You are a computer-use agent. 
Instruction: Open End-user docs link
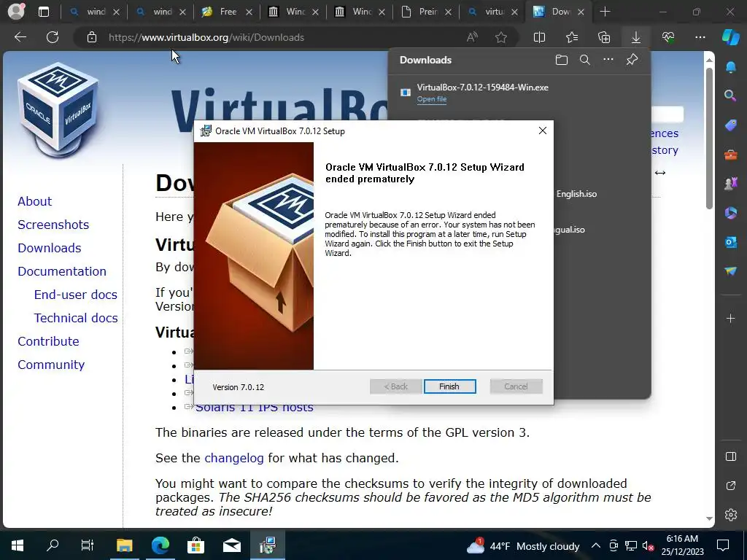click(x=75, y=295)
